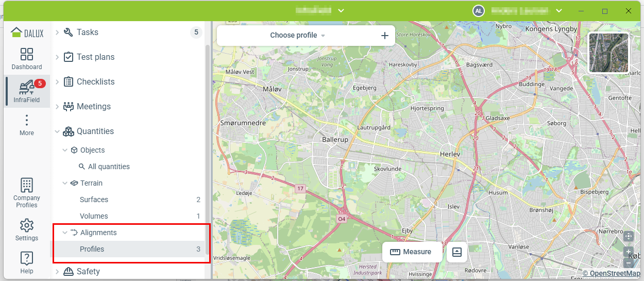Open the Help section
Viewport: 644px width, 281px height.
click(x=27, y=262)
